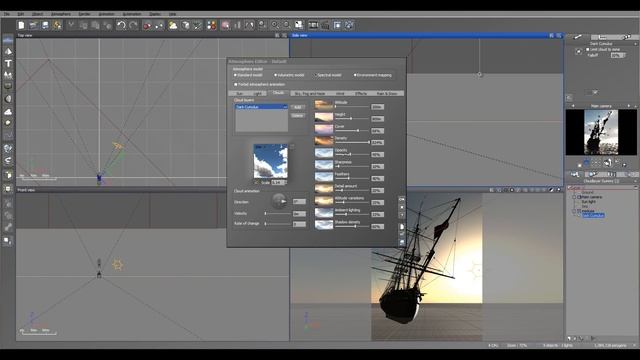Click the Altitude value field
The width and height of the screenshot is (640, 360).
pos(377,107)
